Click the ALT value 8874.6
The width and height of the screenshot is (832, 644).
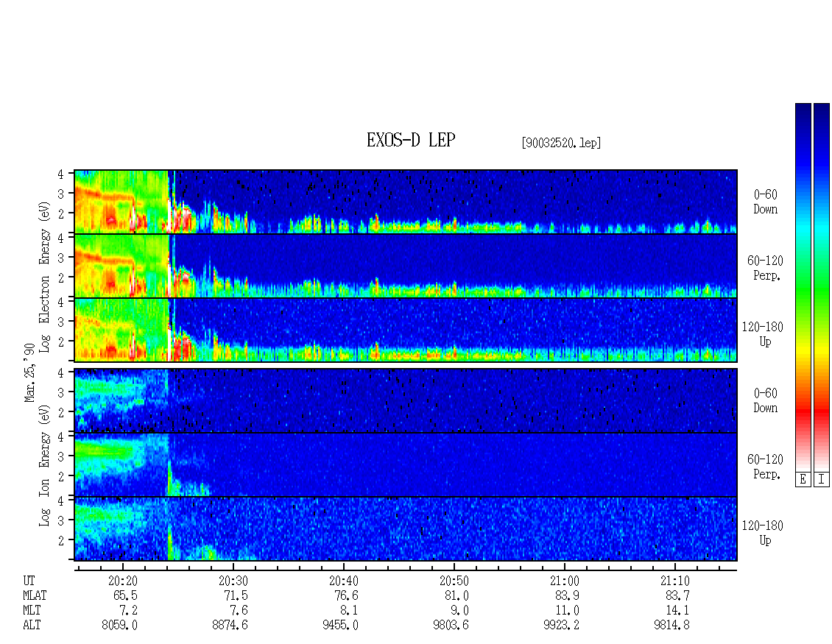point(230,626)
